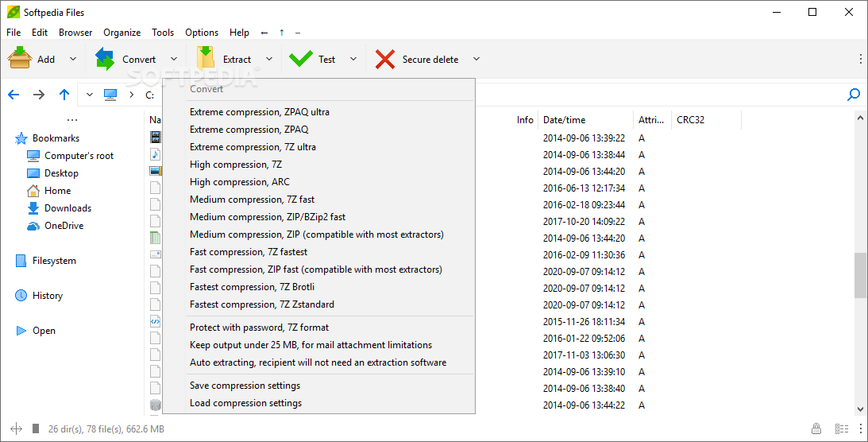Click the status bar overflow dots

tap(861, 428)
